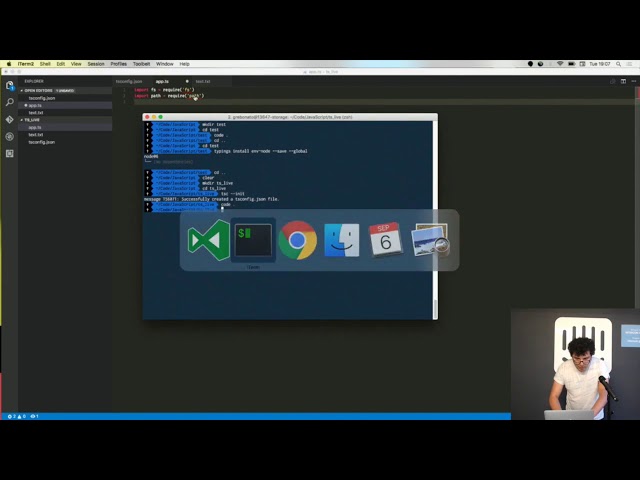Switch to the tsconfig.json editor tab
The width and height of the screenshot is (640, 480).
(x=132, y=82)
